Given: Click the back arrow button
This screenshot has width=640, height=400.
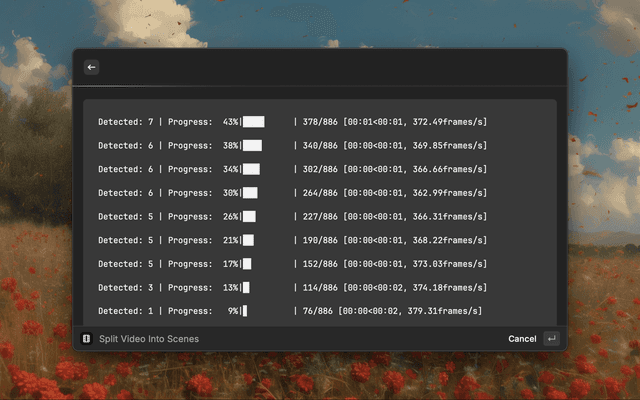Looking at the screenshot, I should (x=91, y=67).
